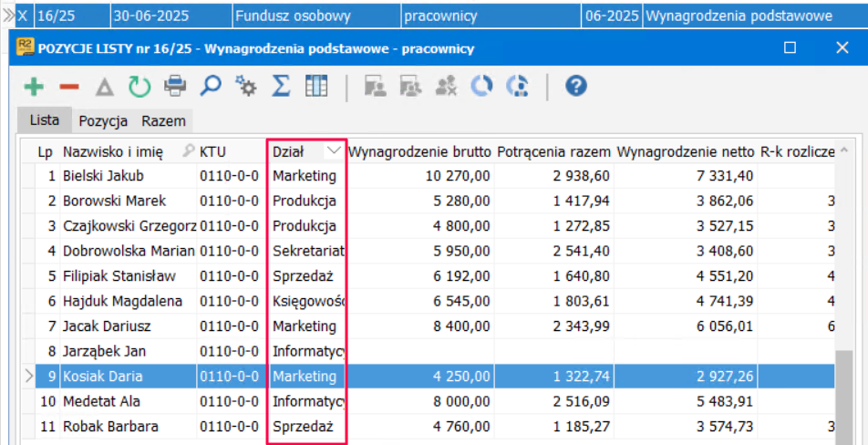Click the R2 app icon in title bar
Viewport: 868px width, 445px height.
(25, 47)
